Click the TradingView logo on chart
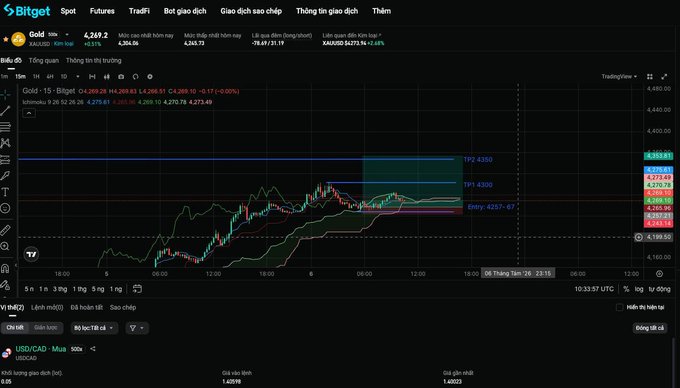 tap(31, 254)
